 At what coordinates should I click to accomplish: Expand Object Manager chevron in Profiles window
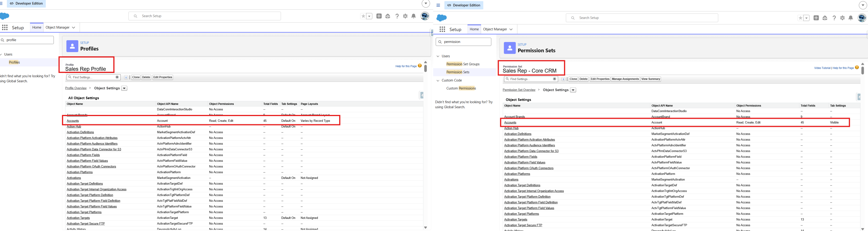point(73,28)
